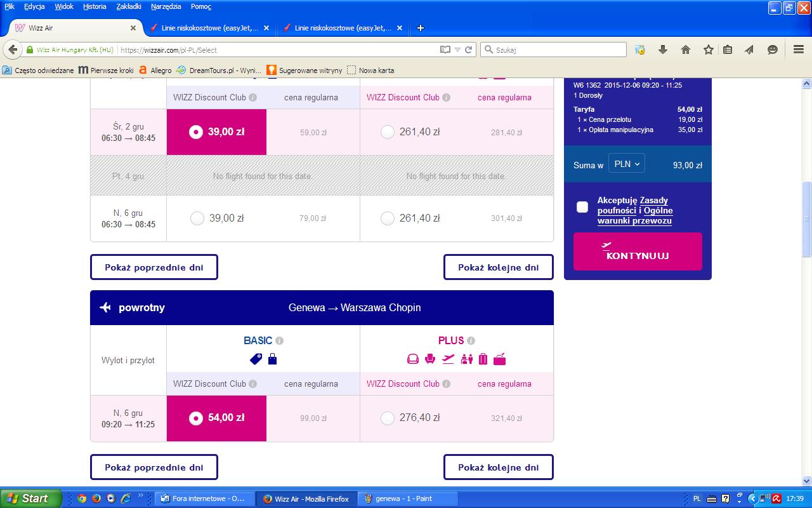Click the info icon next to PLUS
This screenshot has height=508, width=812.
[x=471, y=341]
